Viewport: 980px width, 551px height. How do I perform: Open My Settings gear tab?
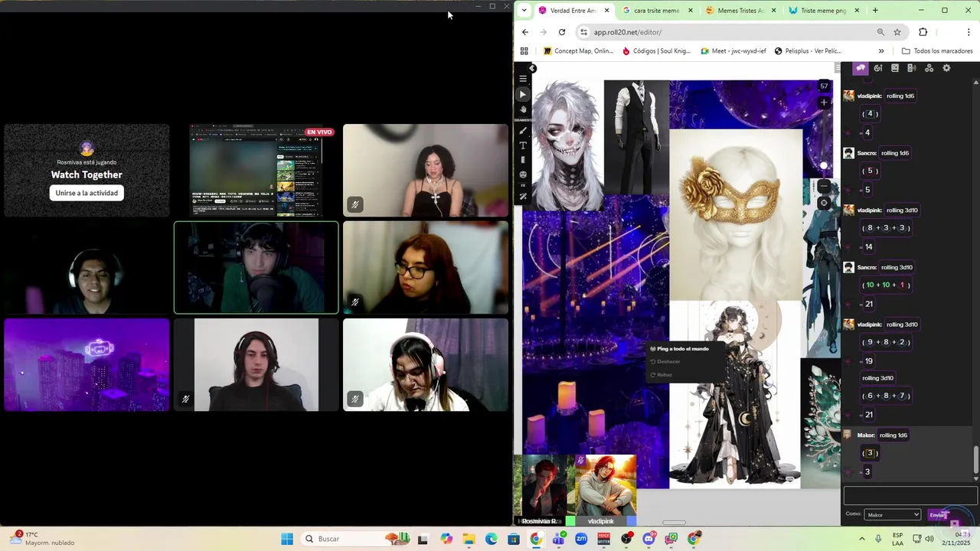pos(946,68)
